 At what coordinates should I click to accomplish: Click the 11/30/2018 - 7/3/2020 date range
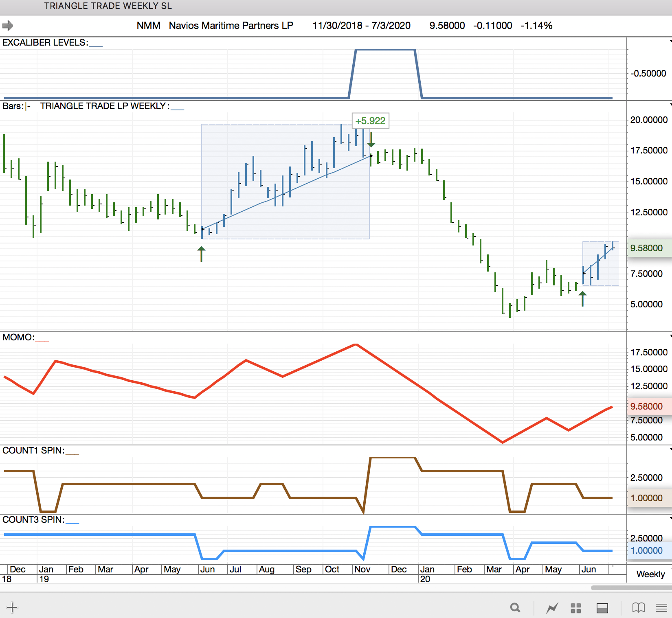tap(361, 26)
